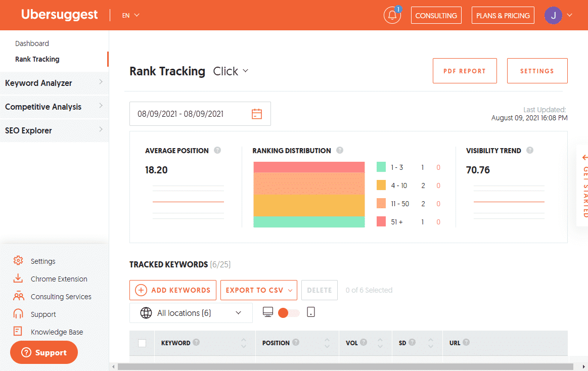Open the account menu arrow
This screenshot has width=588, height=371.
coord(570,15)
